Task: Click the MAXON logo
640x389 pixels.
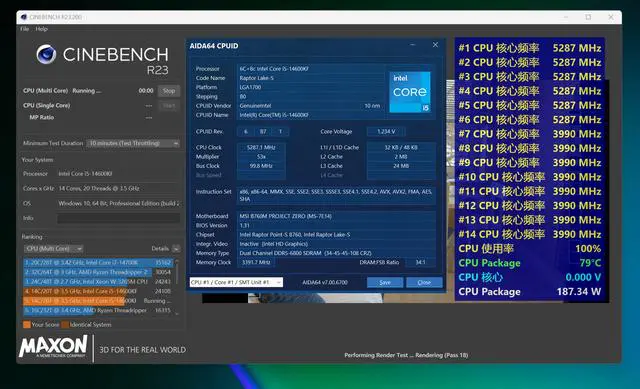Action: click(53, 347)
